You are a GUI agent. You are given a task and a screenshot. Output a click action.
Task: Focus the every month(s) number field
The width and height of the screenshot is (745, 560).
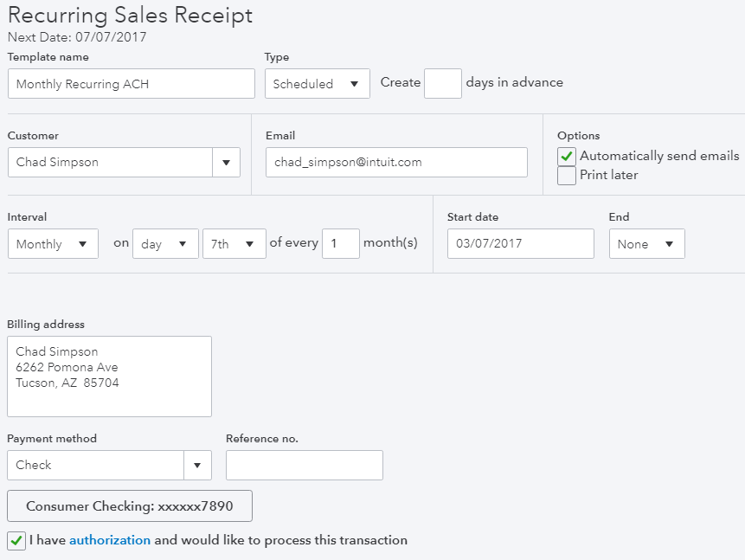pyautogui.click(x=341, y=244)
